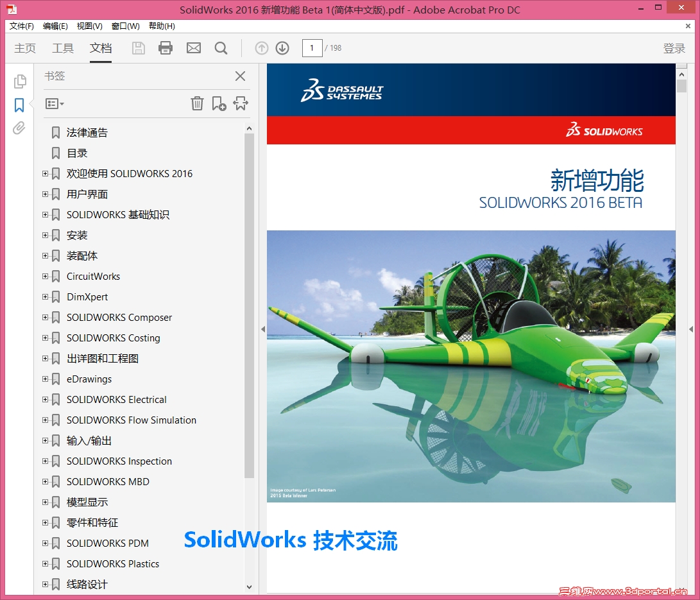Click the 登录 sign-in link

(674, 48)
